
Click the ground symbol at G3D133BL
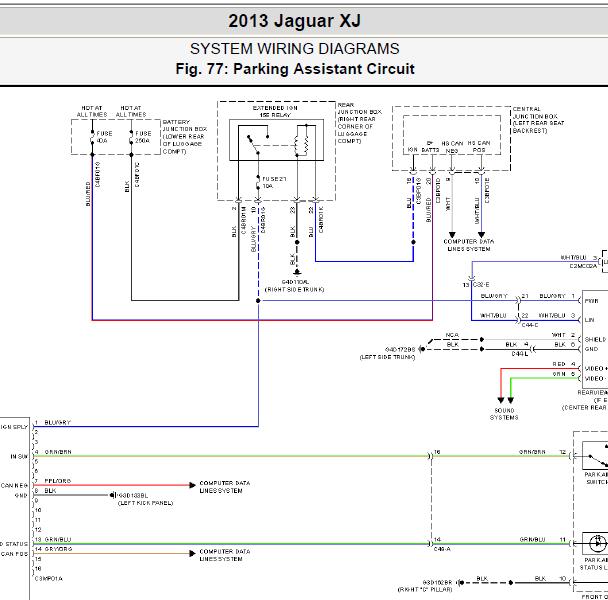click(x=112, y=495)
